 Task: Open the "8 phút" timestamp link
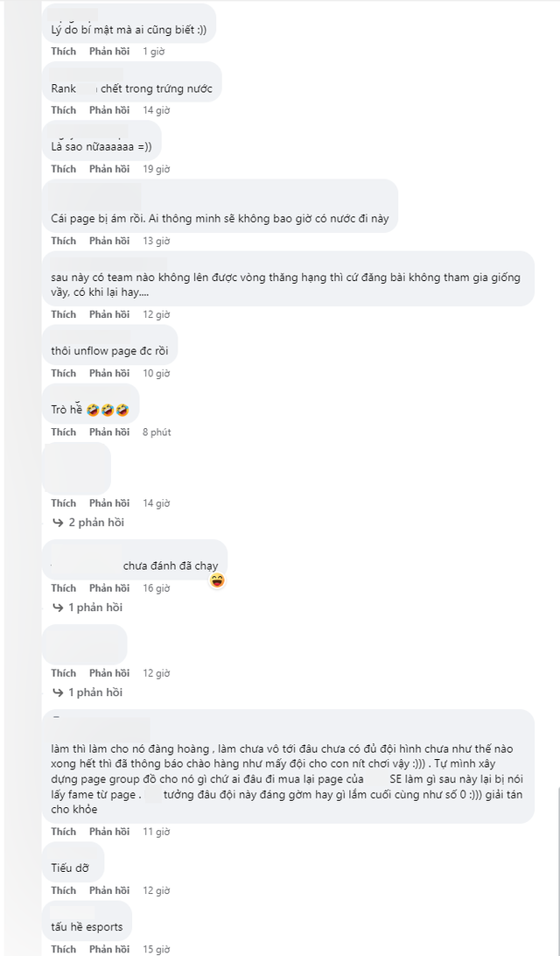click(x=157, y=432)
